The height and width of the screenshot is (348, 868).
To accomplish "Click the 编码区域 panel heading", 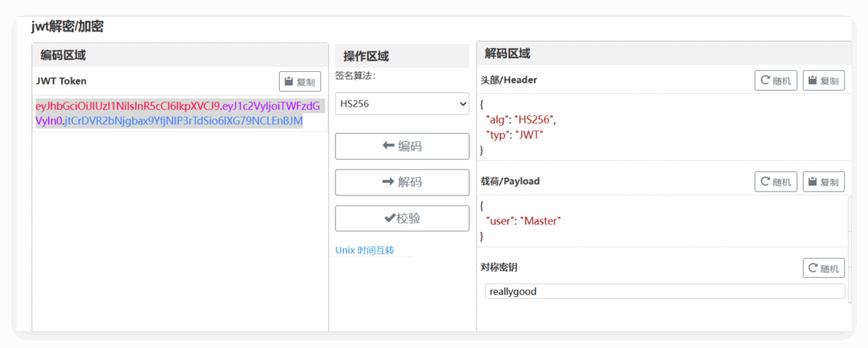I will [64, 56].
